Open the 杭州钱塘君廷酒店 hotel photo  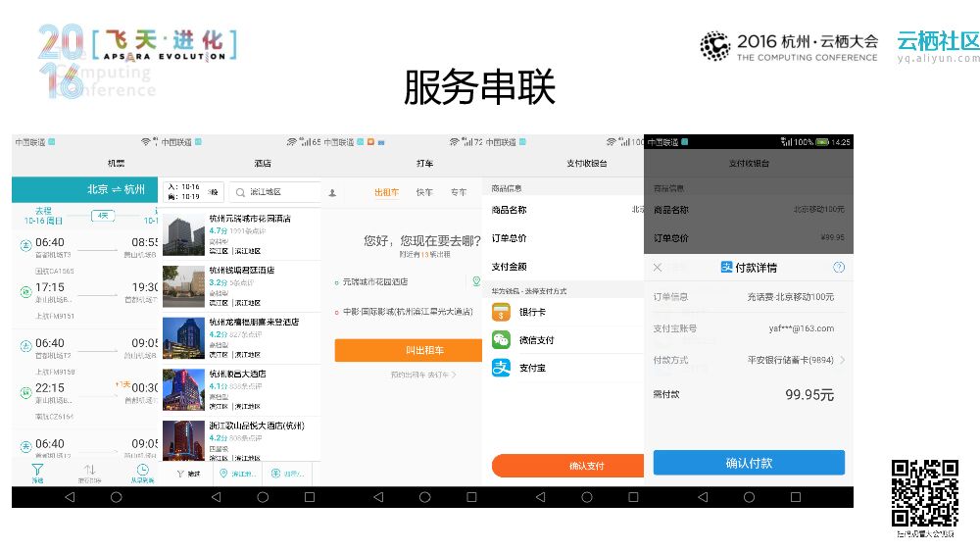tap(184, 286)
